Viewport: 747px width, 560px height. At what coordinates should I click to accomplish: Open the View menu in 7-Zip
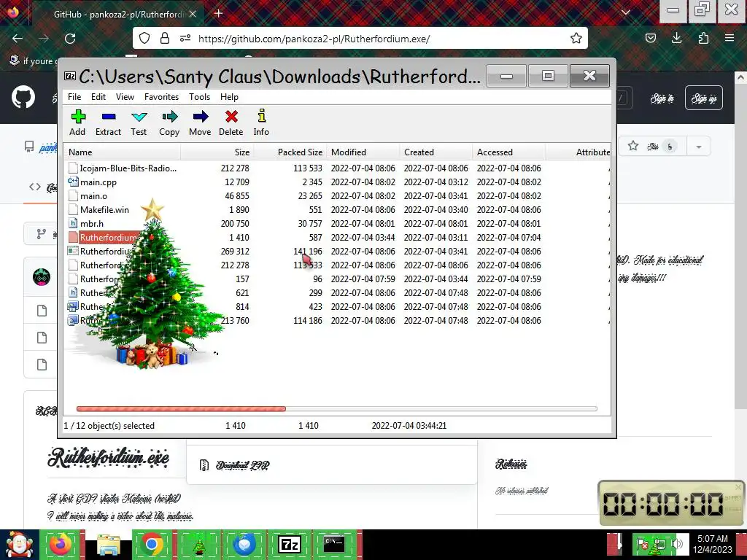[x=125, y=97]
